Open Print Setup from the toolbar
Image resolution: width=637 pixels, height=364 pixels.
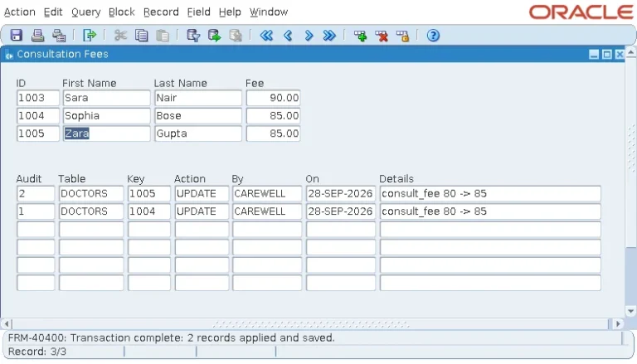tap(59, 36)
